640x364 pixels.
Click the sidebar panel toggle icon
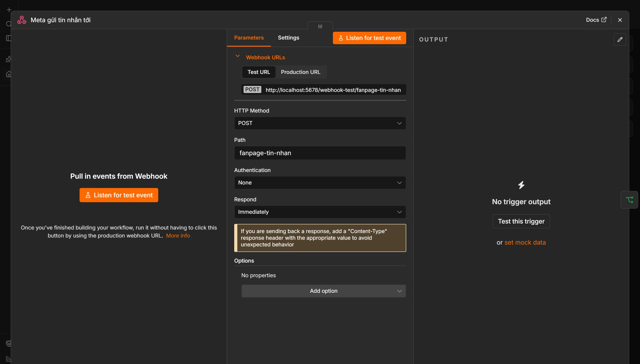8,38
